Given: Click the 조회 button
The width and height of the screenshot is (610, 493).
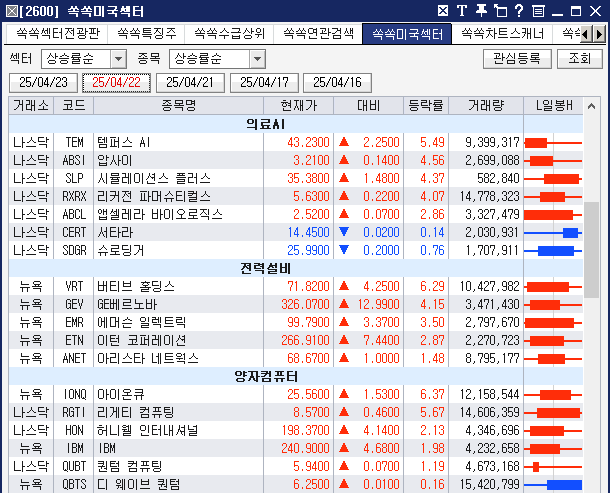Looking at the screenshot, I should [580, 59].
